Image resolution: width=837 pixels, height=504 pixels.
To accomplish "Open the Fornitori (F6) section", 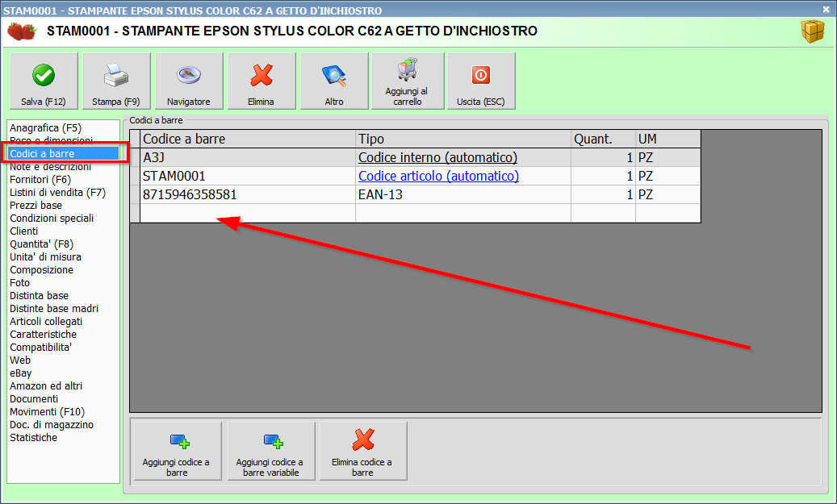I will [40, 180].
